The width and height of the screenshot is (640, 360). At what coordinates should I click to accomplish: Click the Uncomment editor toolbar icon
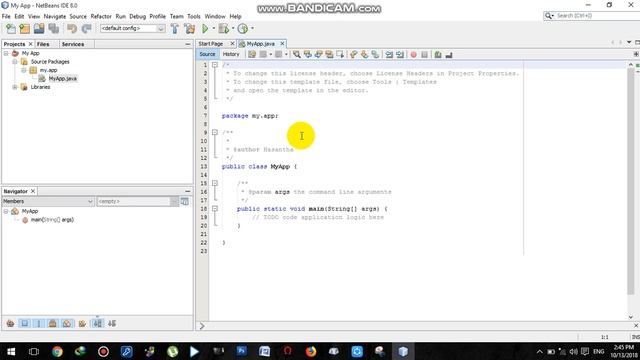(x=449, y=54)
